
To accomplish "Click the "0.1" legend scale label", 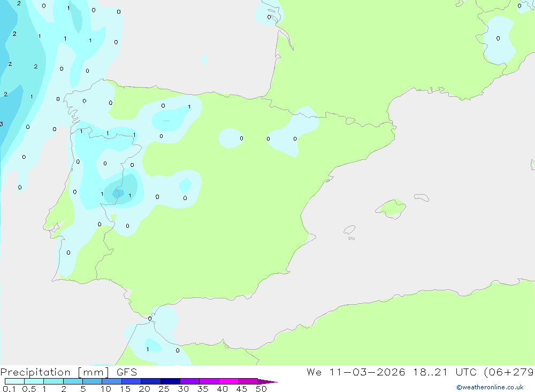I will pyautogui.click(x=9, y=389).
